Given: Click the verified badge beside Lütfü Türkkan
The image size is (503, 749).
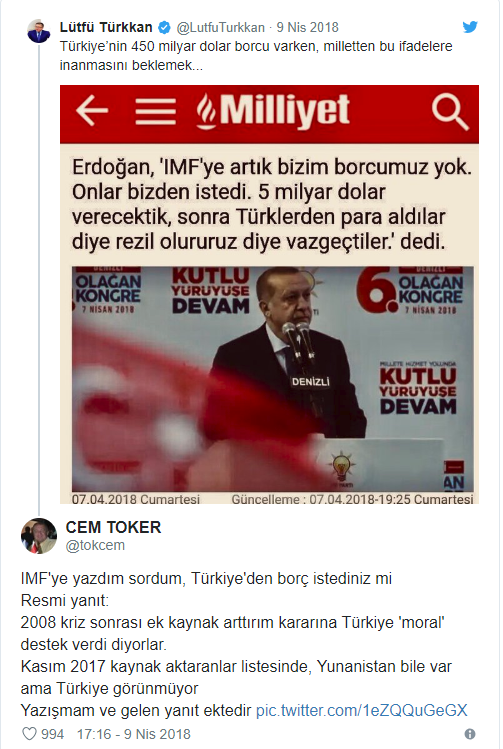Looking at the screenshot, I should pyautogui.click(x=164, y=28).
